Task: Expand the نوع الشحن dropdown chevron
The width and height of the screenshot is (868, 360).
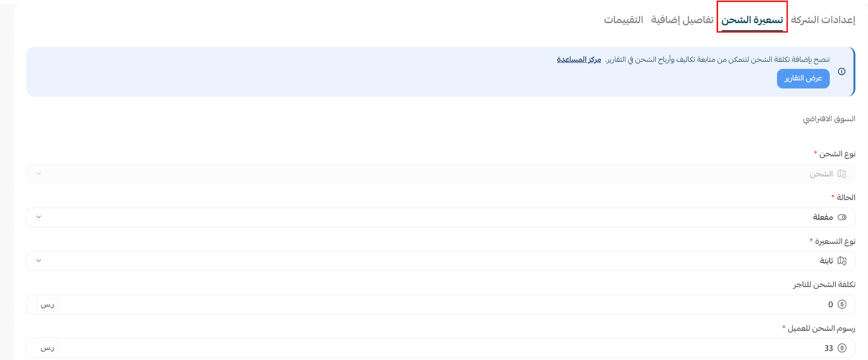Action: coord(39,173)
